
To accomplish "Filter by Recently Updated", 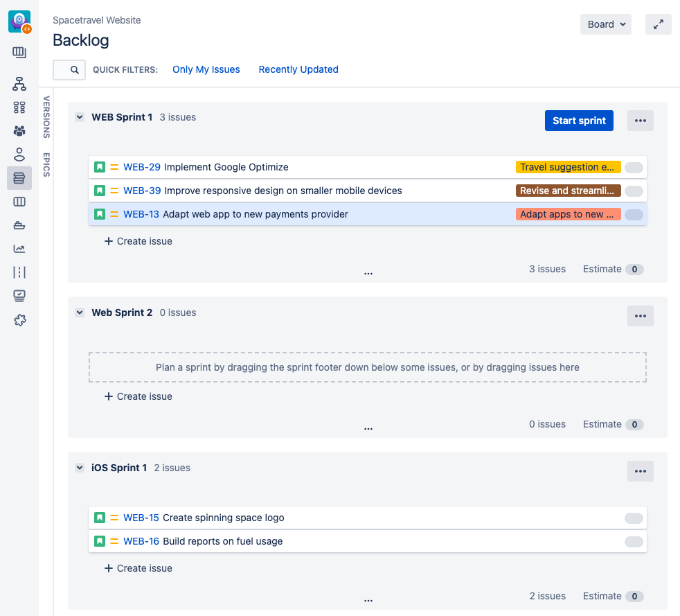I will [x=298, y=69].
